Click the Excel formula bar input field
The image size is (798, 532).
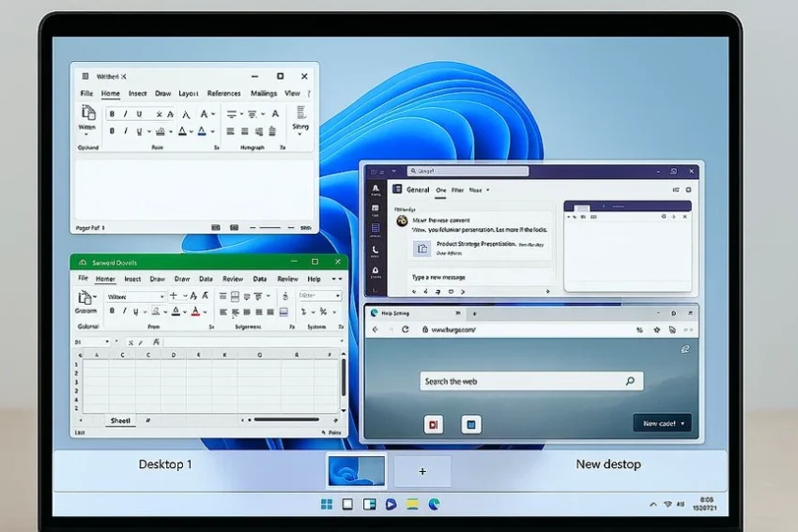(x=253, y=342)
